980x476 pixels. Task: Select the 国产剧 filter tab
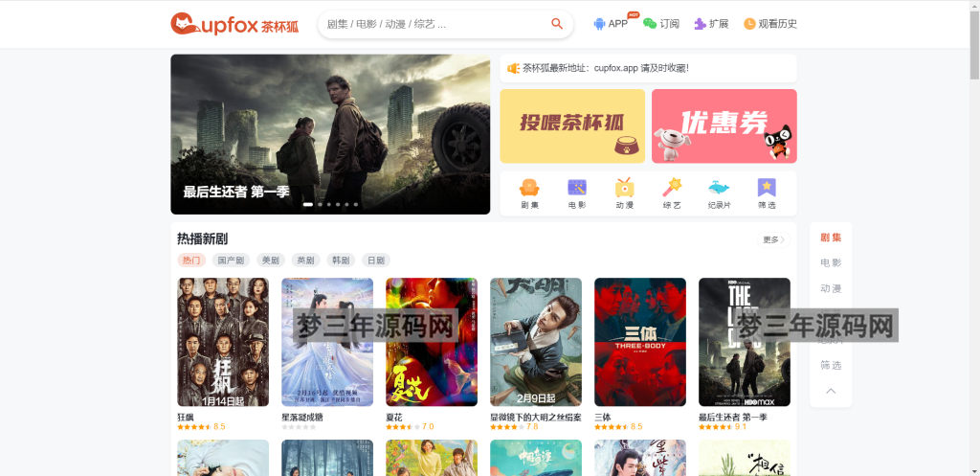coord(231,261)
